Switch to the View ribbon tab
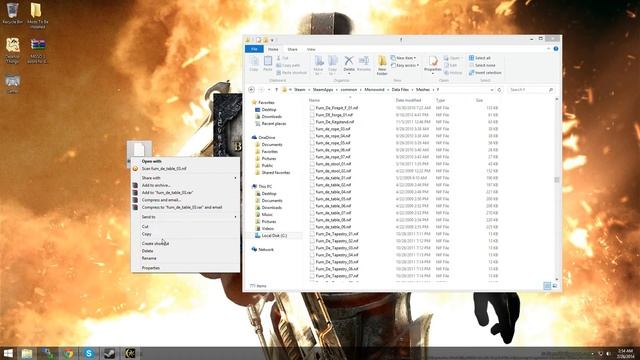 311,49
